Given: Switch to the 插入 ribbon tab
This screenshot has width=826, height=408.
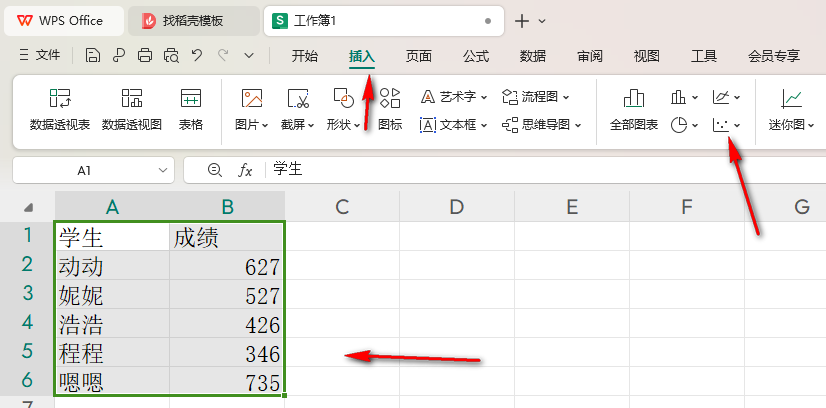Looking at the screenshot, I should coord(361,56).
